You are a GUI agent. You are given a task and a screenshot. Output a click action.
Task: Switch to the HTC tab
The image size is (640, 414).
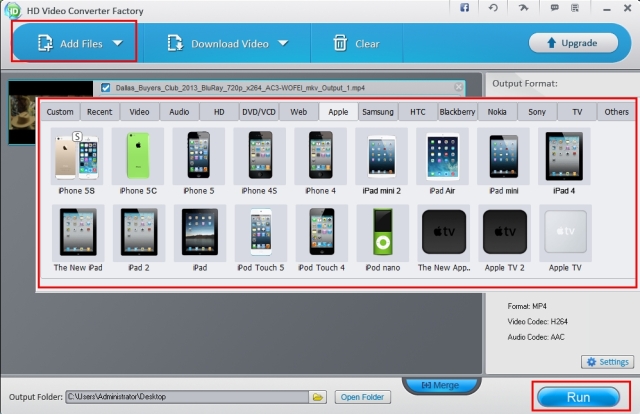pyautogui.click(x=418, y=112)
